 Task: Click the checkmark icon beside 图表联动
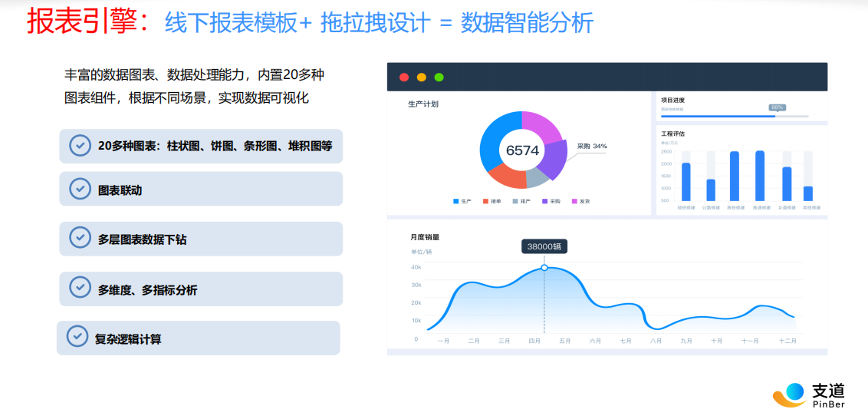pyautogui.click(x=80, y=189)
